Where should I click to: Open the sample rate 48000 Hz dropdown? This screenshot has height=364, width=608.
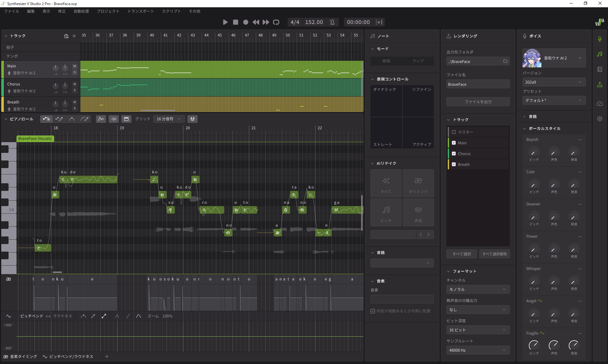pyautogui.click(x=478, y=350)
